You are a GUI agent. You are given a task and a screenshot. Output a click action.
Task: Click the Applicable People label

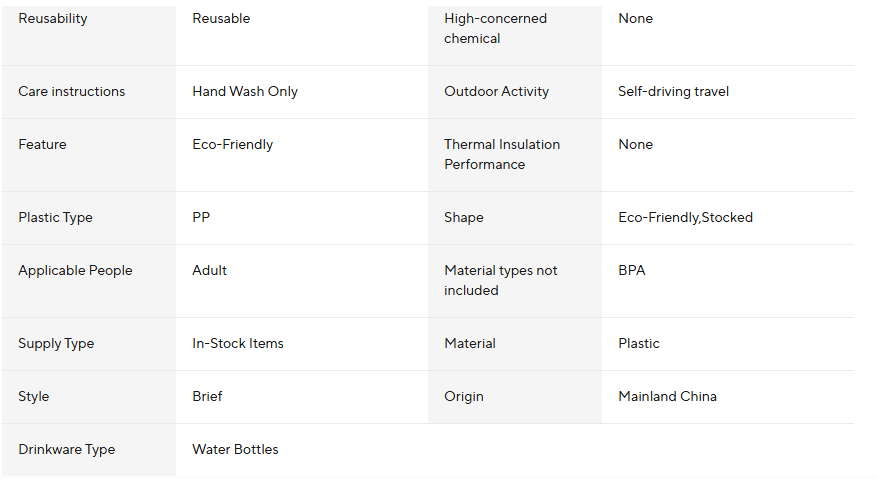click(x=75, y=271)
